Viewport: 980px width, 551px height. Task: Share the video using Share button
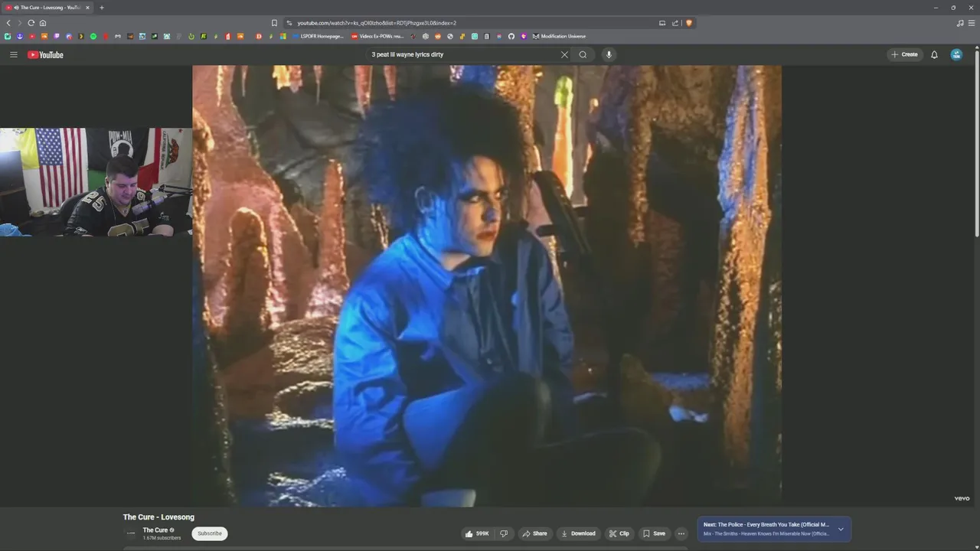534,533
